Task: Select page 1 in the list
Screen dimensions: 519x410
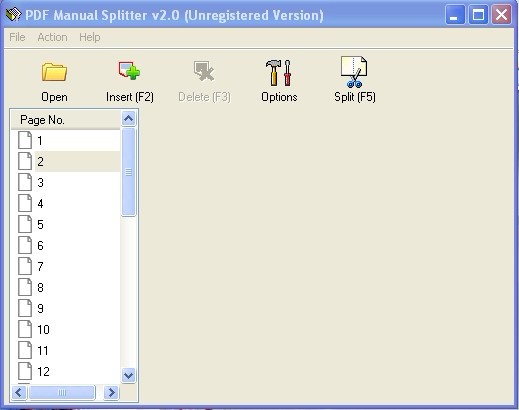Action: [68, 140]
